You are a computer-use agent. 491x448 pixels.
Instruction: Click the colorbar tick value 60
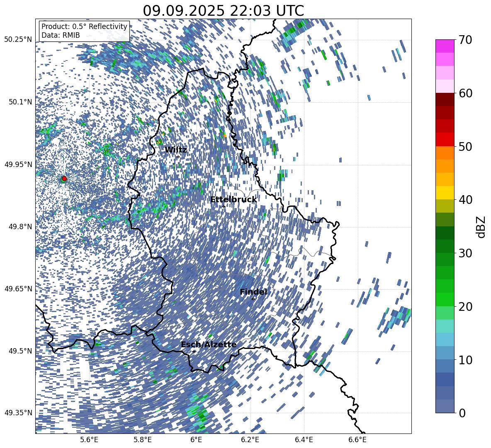[465, 93]
